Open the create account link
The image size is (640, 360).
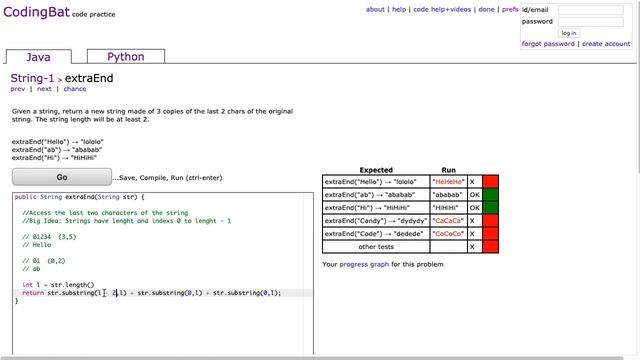pos(606,44)
